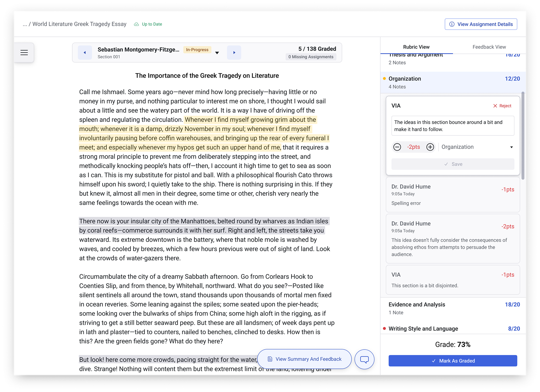Click the rubric panel scrollbar
Image resolution: width=540 pixels, height=392 pixels.
click(x=523, y=135)
